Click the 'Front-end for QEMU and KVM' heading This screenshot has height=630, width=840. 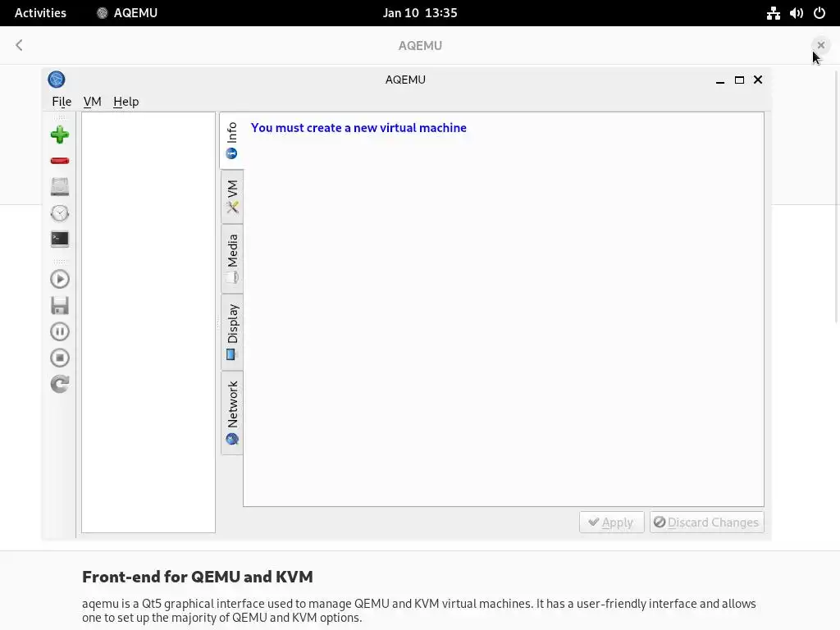(197, 577)
